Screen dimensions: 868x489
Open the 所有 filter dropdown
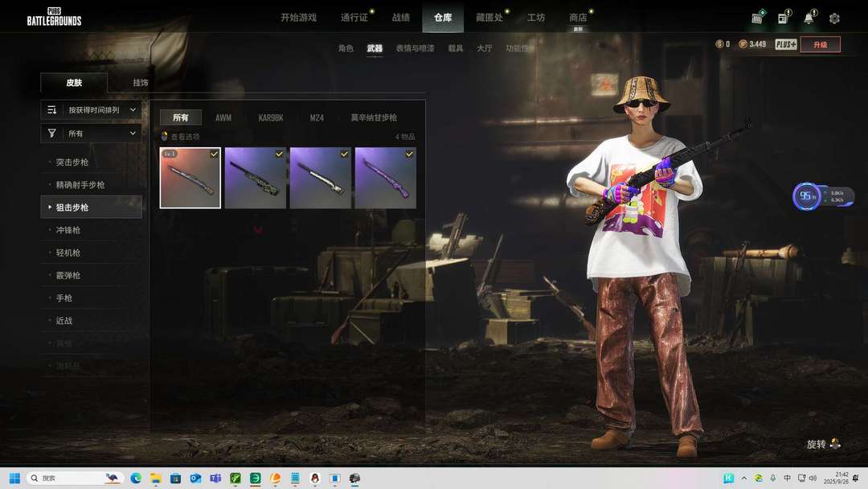92,134
